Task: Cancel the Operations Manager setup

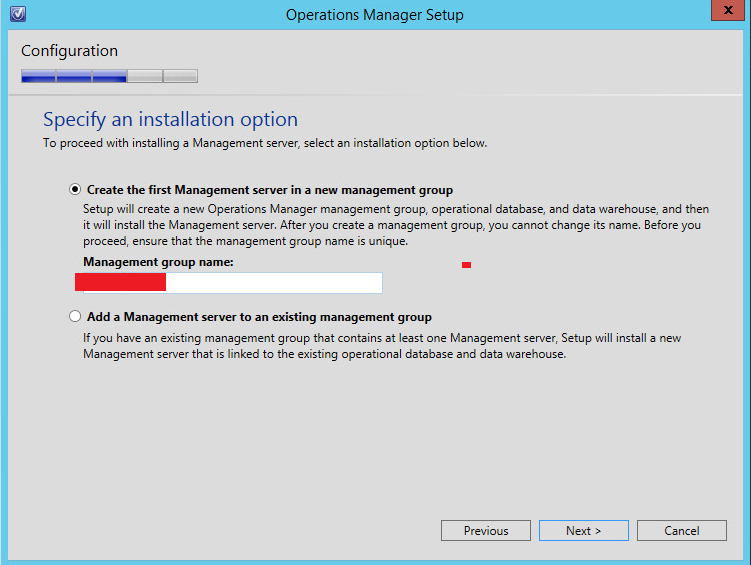Action: [x=682, y=531]
